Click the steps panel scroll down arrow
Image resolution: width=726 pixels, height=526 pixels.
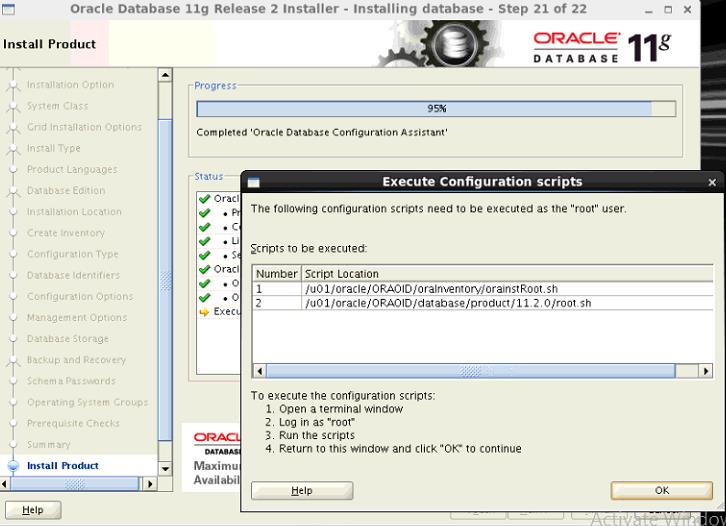[165, 469]
